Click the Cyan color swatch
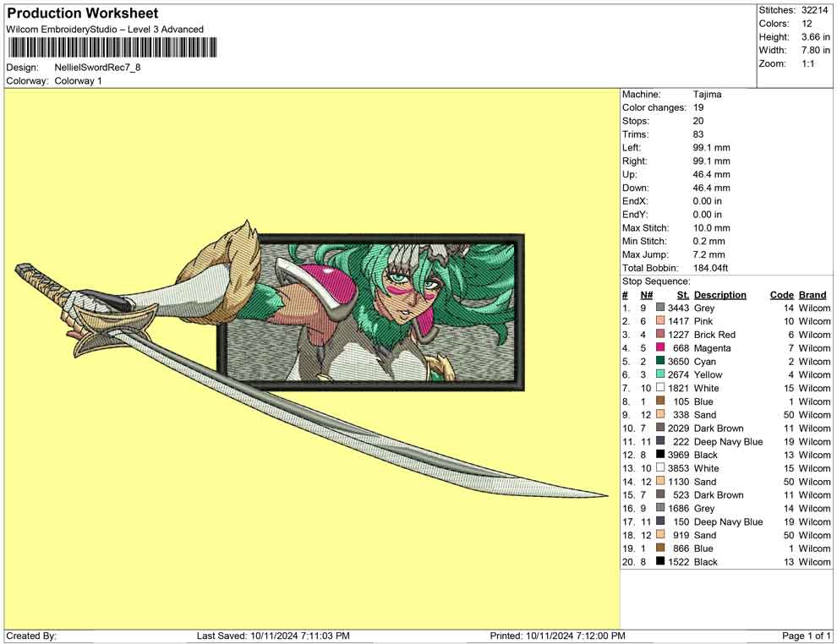This screenshot has height=644, width=837. (660, 362)
